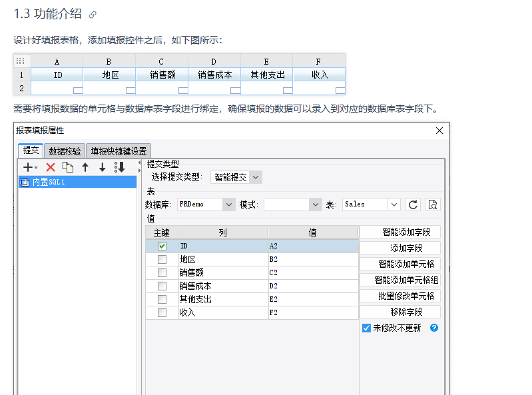Move item down with down arrow icon
532x395 pixels.
pyautogui.click(x=102, y=167)
